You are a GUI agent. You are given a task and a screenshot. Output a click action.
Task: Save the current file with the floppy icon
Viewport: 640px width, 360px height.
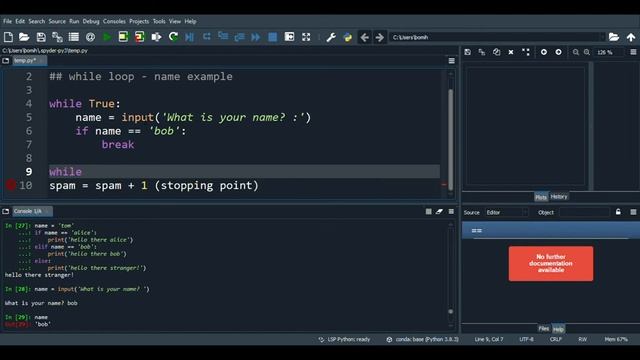tap(41, 37)
